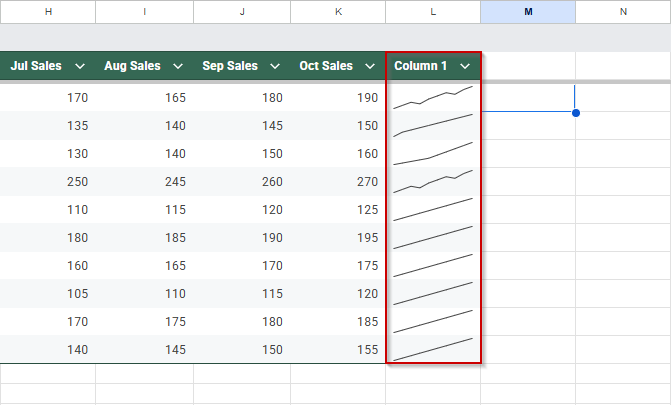671x405 pixels.
Task: Select the Oct Sales cell 185
Action: [x=338, y=322]
